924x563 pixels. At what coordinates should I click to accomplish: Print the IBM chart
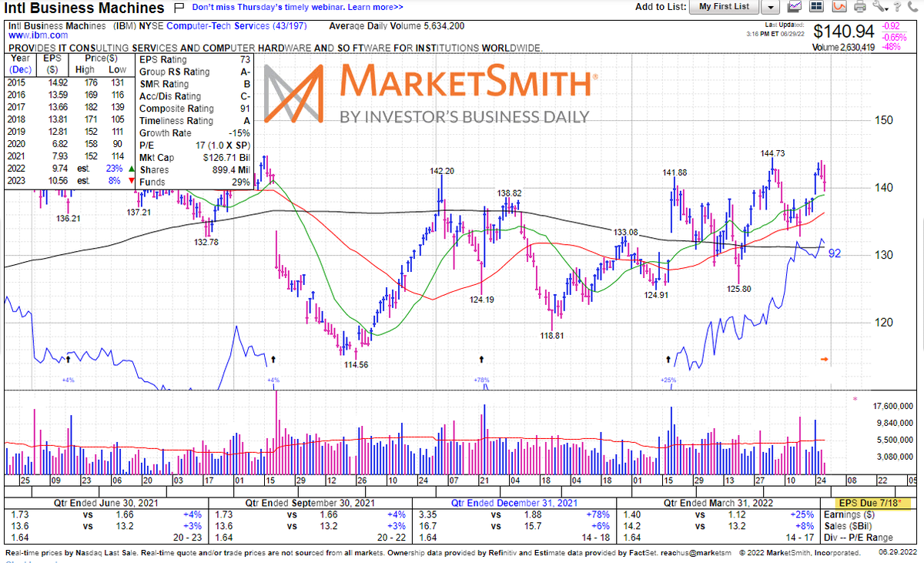(859, 7)
